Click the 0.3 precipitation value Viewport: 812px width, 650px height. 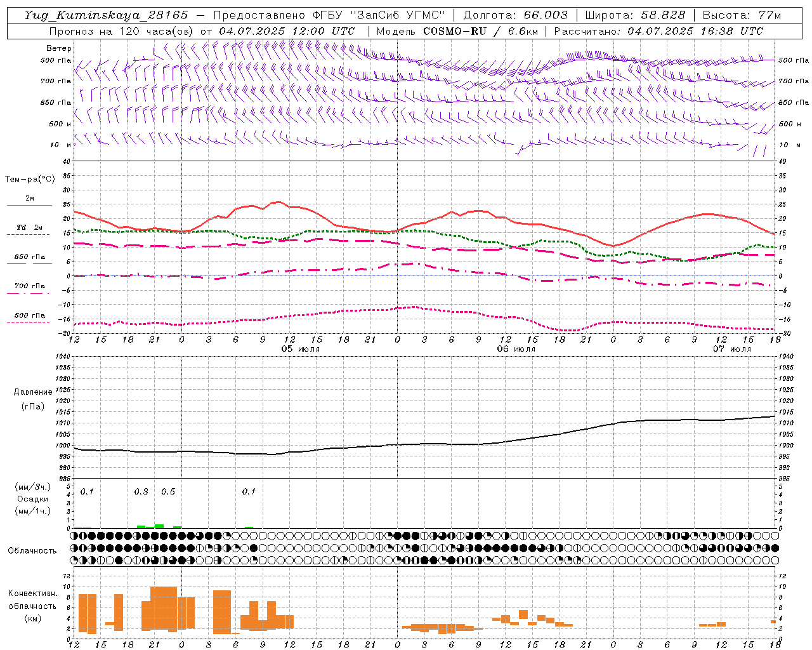click(141, 492)
